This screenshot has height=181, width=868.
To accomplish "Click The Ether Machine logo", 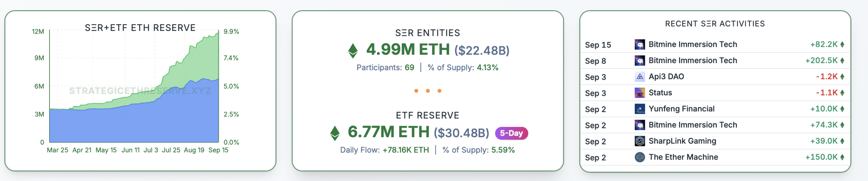I will (x=639, y=157).
